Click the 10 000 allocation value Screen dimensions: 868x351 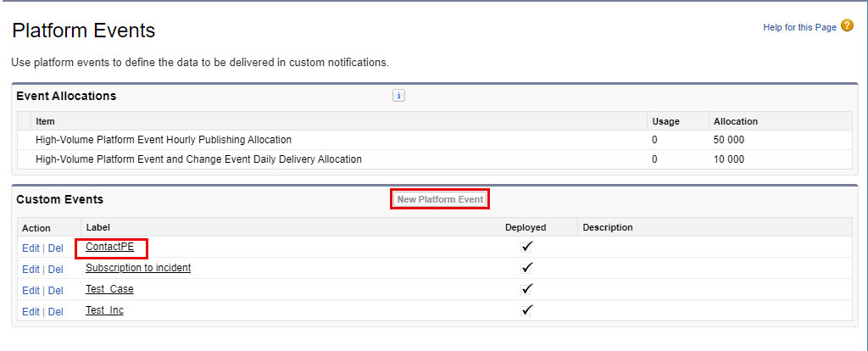(729, 159)
